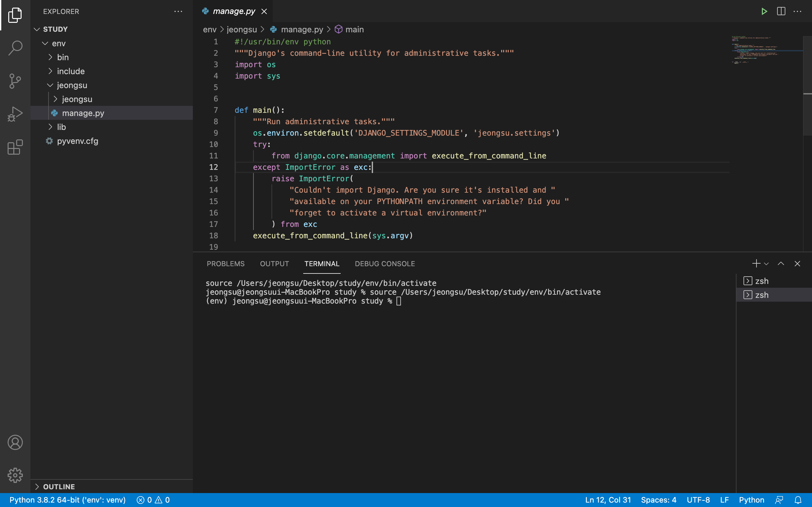This screenshot has width=812, height=507.
Task: Collapse the env folder
Action: [x=58, y=43]
